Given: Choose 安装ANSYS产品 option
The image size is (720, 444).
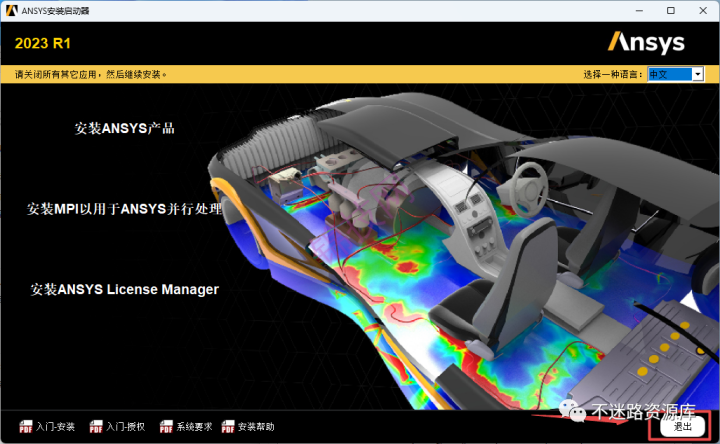Looking at the screenshot, I should pyautogui.click(x=124, y=128).
